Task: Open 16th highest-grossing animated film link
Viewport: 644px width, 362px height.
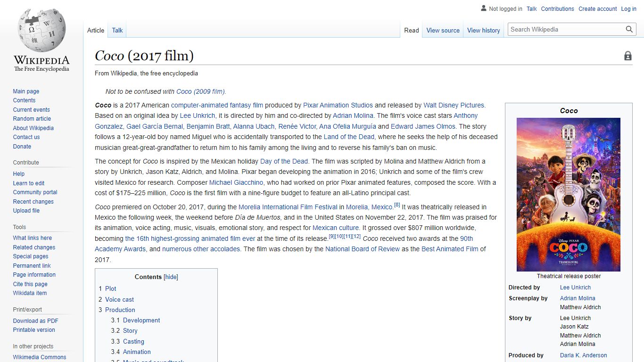Action: tap(190, 239)
